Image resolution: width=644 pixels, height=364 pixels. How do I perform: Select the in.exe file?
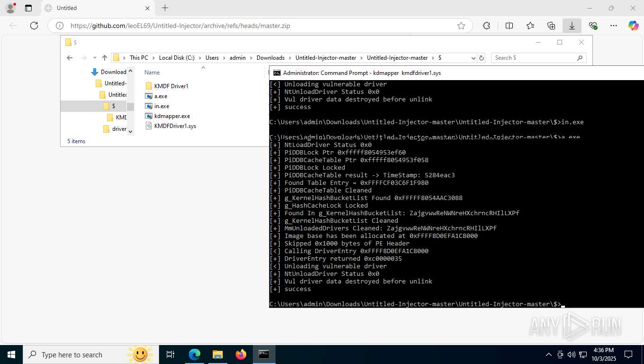(x=157, y=106)
